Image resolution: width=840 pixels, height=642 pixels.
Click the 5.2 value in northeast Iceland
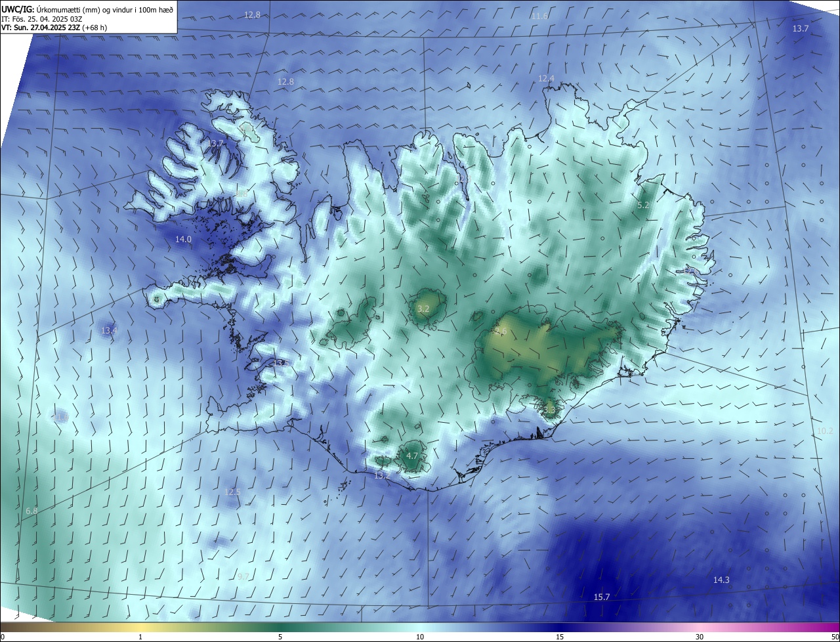pos(643,205)
